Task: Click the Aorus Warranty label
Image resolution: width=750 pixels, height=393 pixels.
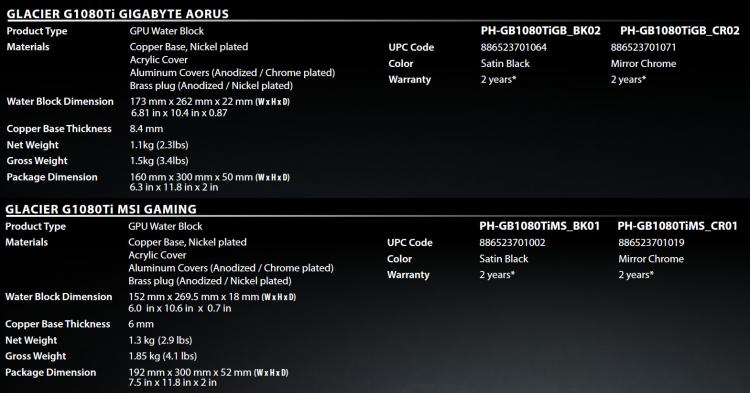Action: pos(410,80)
